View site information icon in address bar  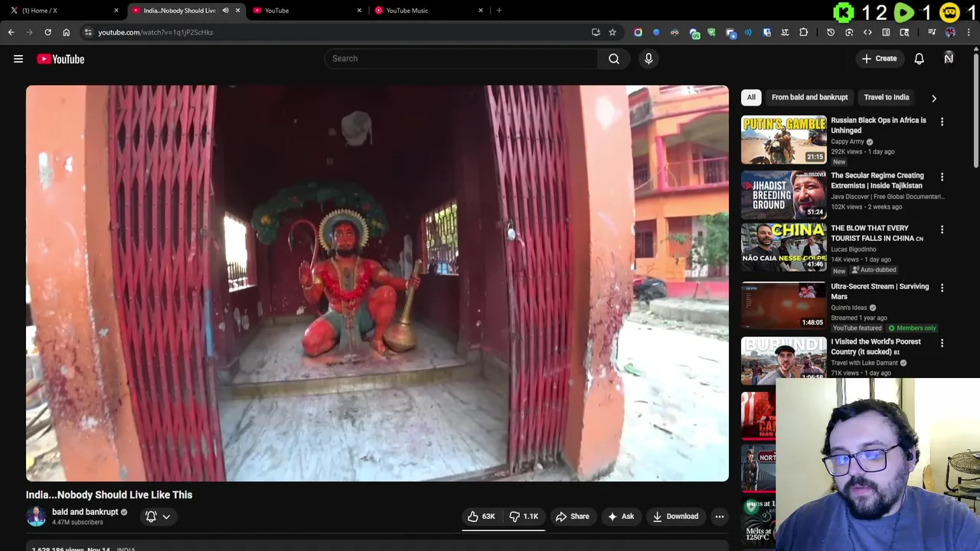point(88,32)
